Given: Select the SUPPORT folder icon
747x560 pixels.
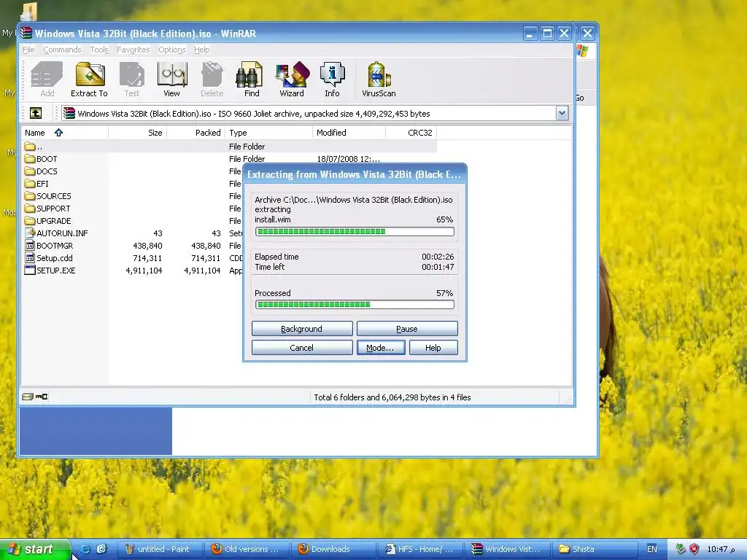Looking at the screenshot, I should pyautogui.click(x=30, y=208).
